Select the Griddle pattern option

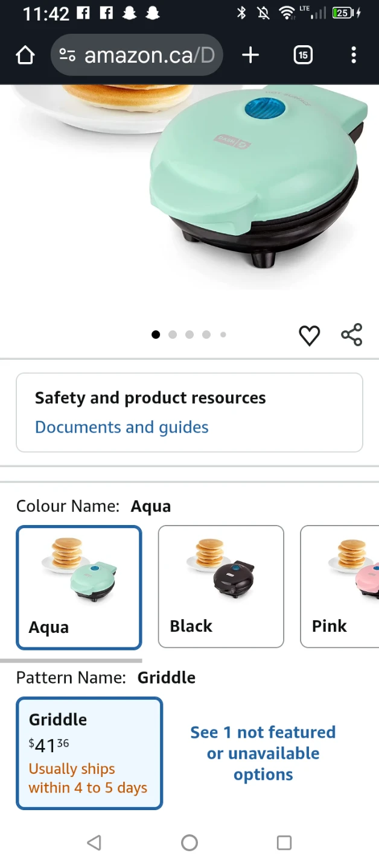89,753
